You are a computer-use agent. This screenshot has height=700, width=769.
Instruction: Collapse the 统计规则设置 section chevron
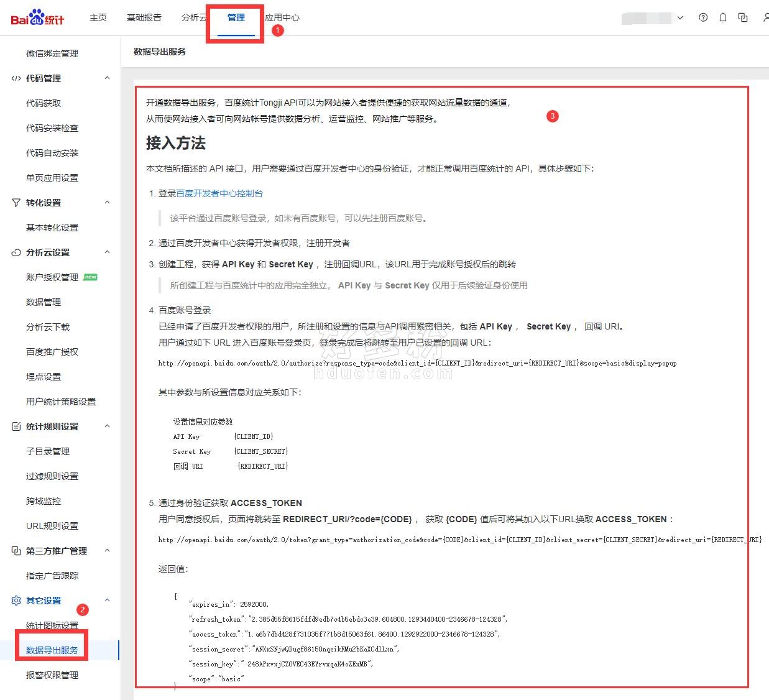[x=107, y=426]
